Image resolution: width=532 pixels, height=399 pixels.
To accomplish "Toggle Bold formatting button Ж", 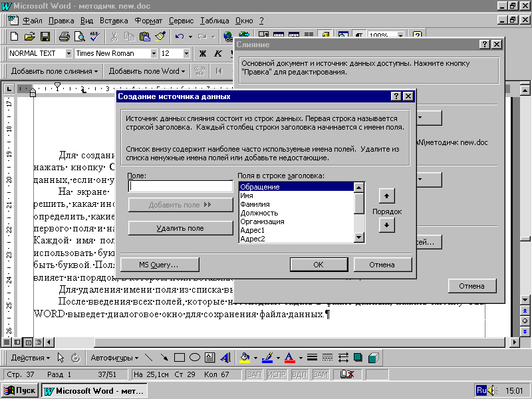I will pos(203,54).
